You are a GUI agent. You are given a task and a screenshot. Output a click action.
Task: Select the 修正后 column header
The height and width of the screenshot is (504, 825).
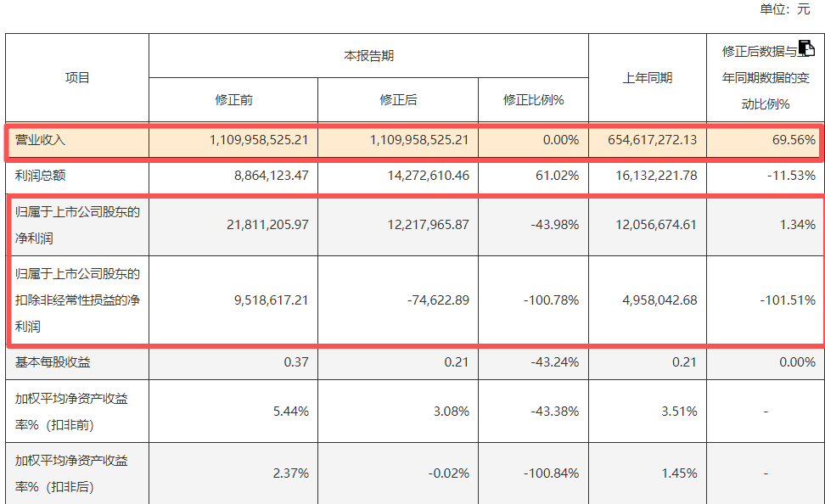[398, 100]
